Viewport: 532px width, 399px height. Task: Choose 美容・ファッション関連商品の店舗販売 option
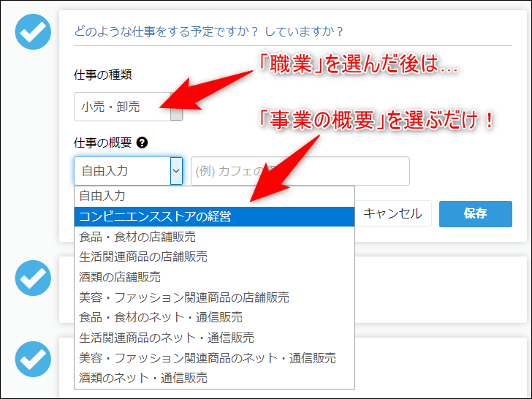pos(184,297)
